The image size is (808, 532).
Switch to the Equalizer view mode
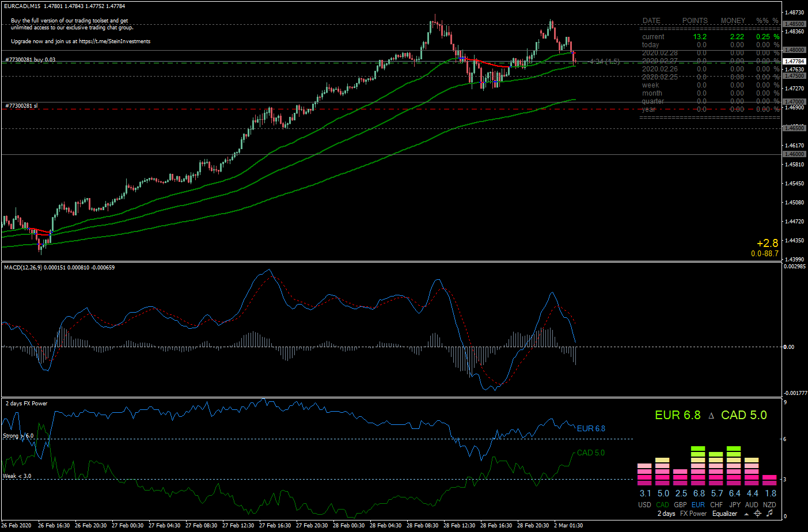(x=724, y=514)
